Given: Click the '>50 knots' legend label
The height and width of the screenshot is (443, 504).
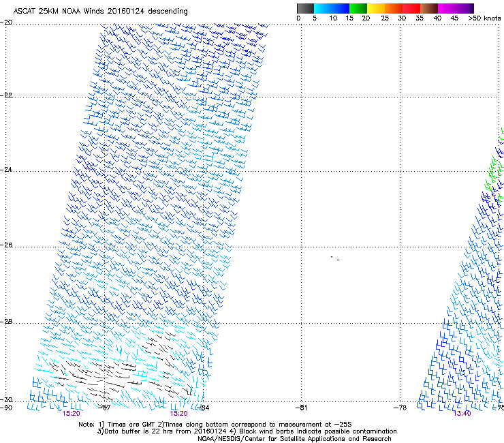Looking at the screenshot, I should [484, 18].
